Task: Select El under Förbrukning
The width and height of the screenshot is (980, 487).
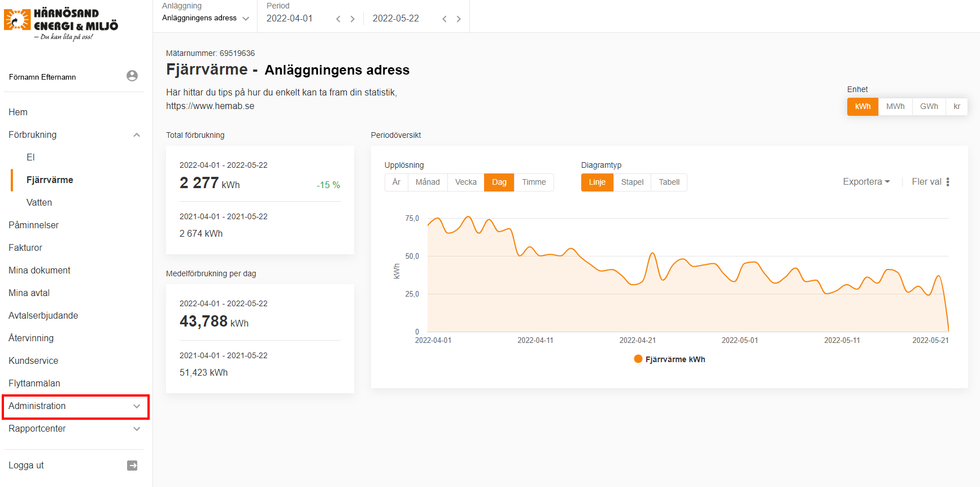Action: coord(31,157)
